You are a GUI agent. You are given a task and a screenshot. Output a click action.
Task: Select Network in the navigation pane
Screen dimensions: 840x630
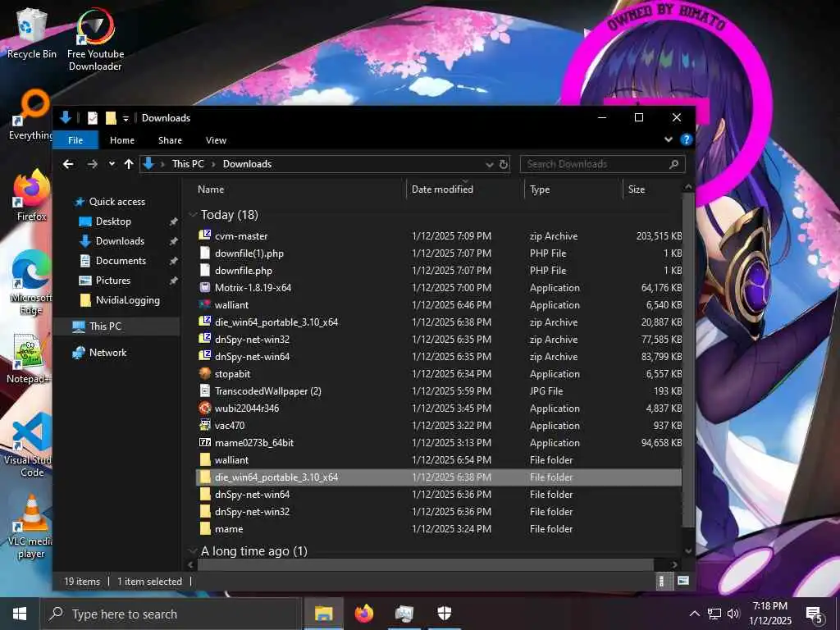(x=107, y=353)
